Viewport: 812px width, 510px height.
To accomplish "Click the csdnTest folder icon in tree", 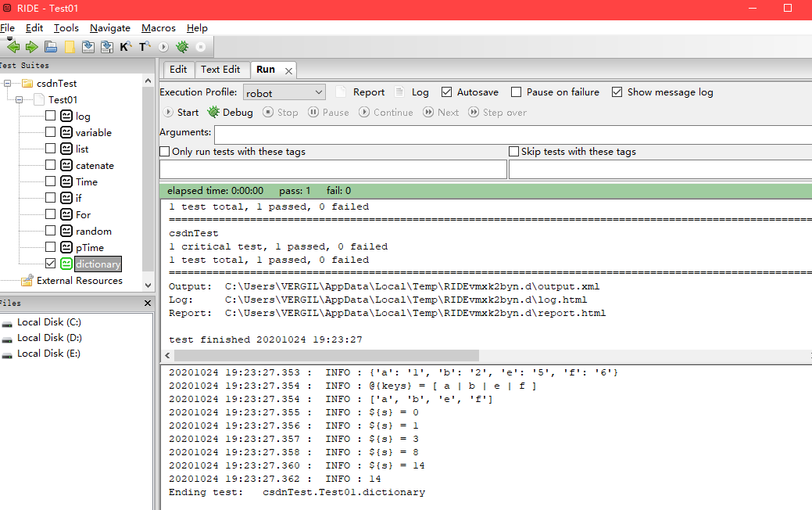I will click(27, 84).
